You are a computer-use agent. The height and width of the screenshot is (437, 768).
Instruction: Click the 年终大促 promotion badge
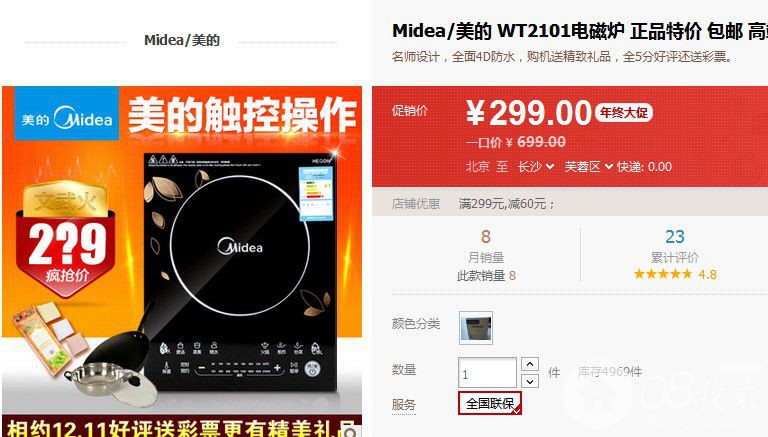(624, 113)
